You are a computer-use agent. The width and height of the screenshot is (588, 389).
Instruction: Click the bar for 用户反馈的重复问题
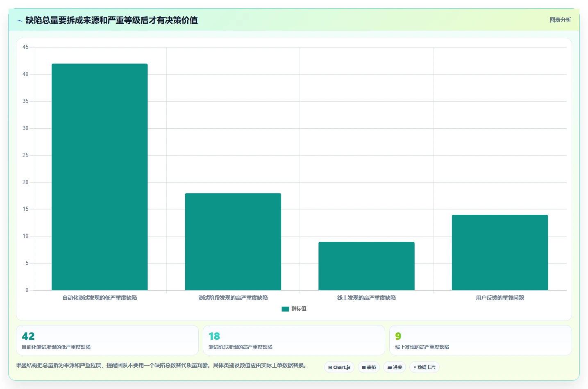tap(500, 253)
